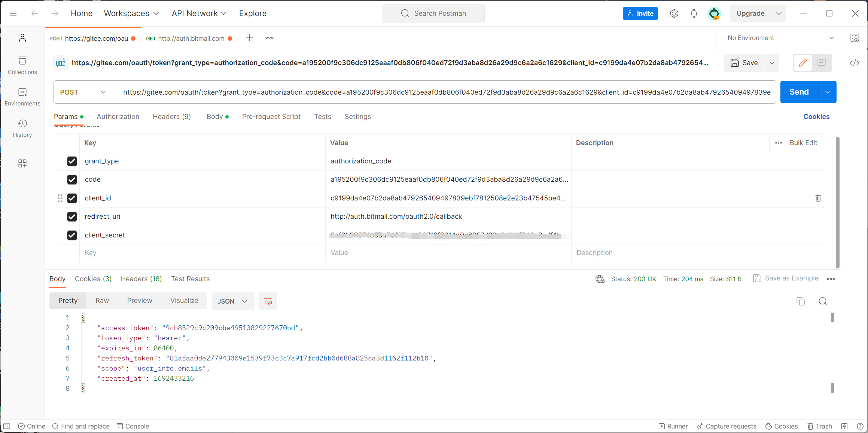Open the POST method dropdown
Viewport: 868px width, 433px height.
tap(83, 92)
